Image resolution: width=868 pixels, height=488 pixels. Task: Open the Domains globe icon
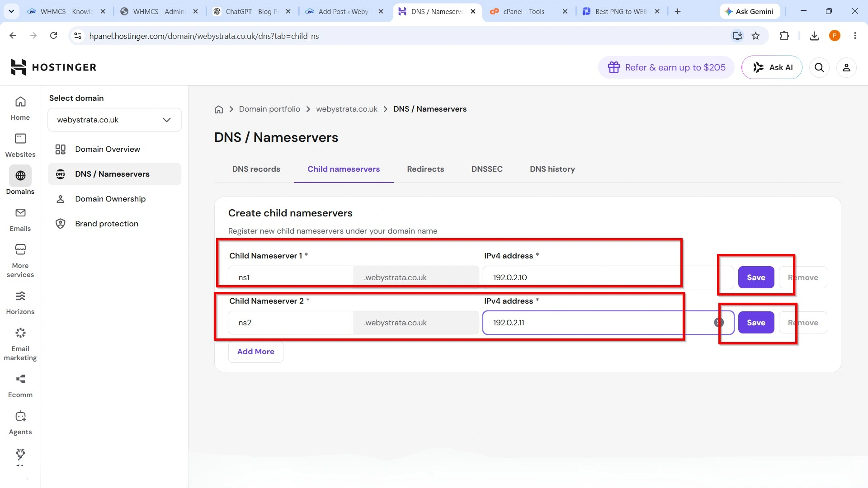tap(20, 176)
